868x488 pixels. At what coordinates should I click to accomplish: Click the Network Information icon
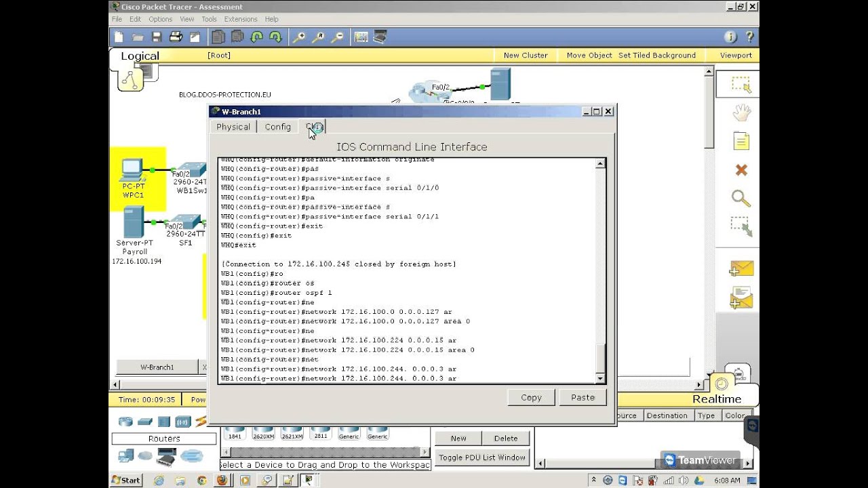tap(730, 37)
